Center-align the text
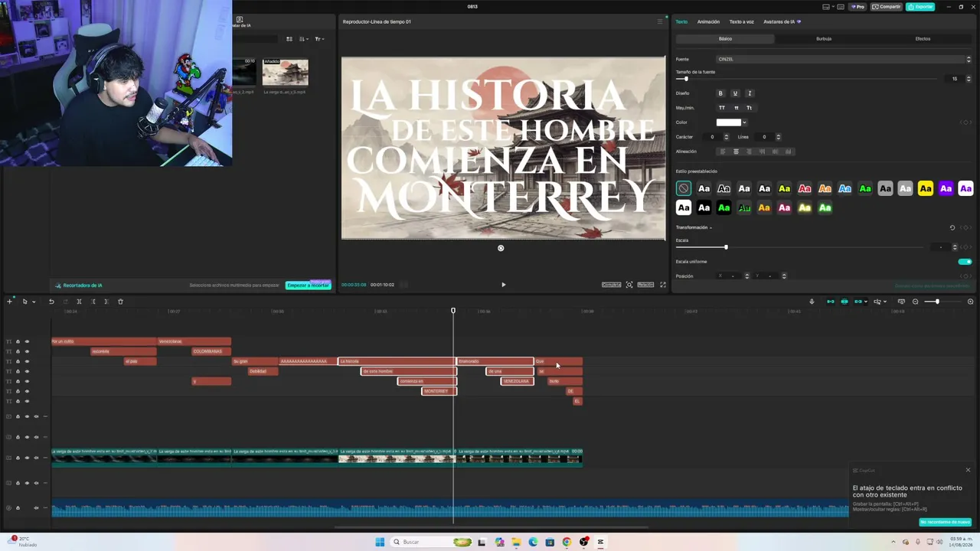 pos(737,152)
